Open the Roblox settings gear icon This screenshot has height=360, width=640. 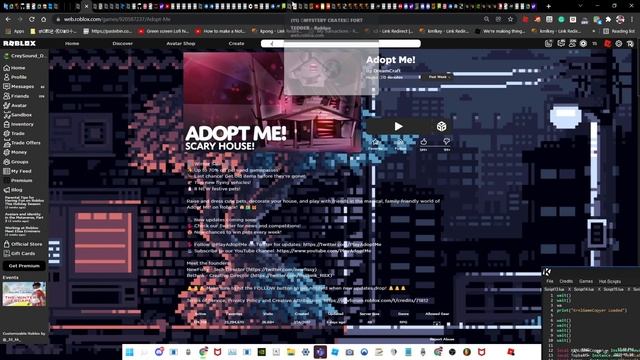click(619, 43)
